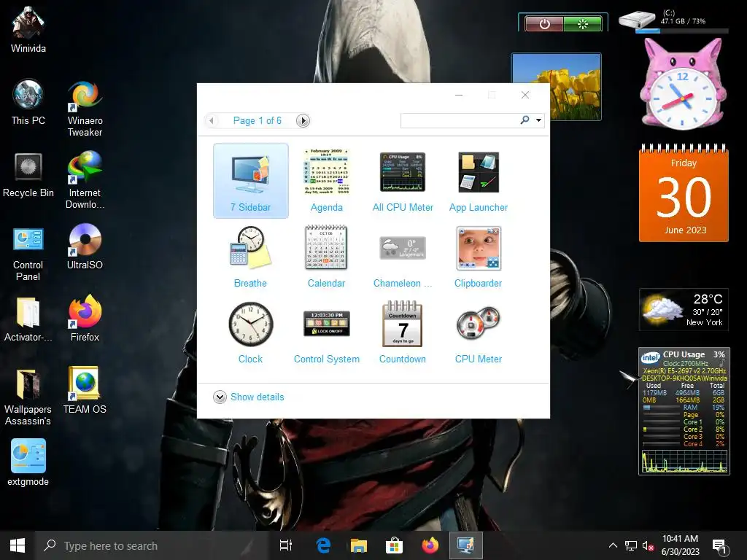Image resolution: width=747 pixels, height=560 pixels.
Task: Pick the CPU Meter gadget
Action: (x=479, y=332)
